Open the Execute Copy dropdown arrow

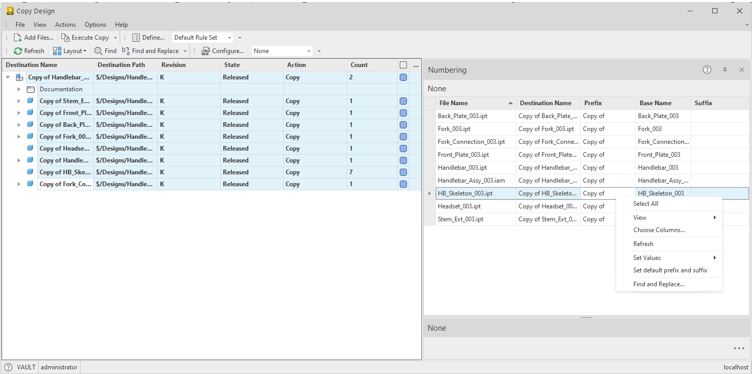tap(115, 37)
